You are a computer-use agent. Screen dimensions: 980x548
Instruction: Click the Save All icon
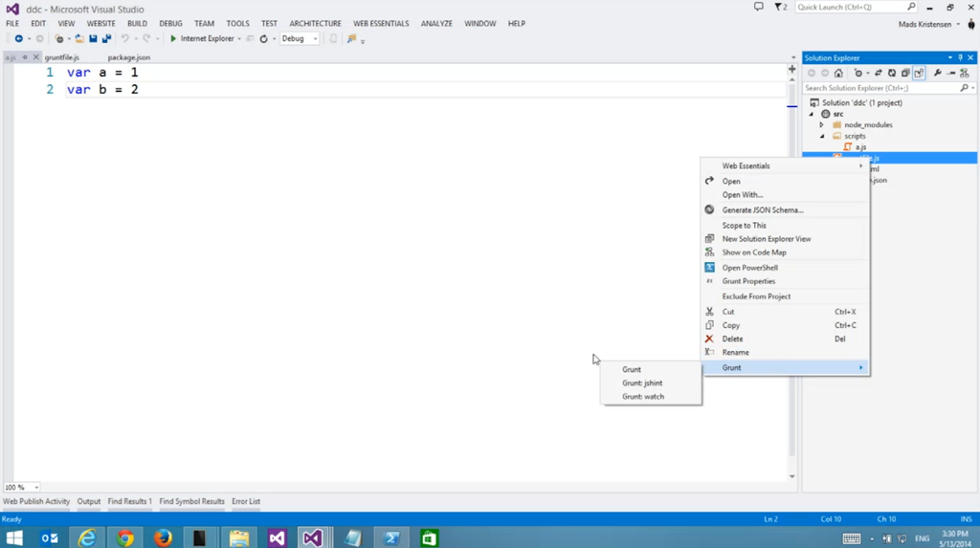[x=107, y=39]
